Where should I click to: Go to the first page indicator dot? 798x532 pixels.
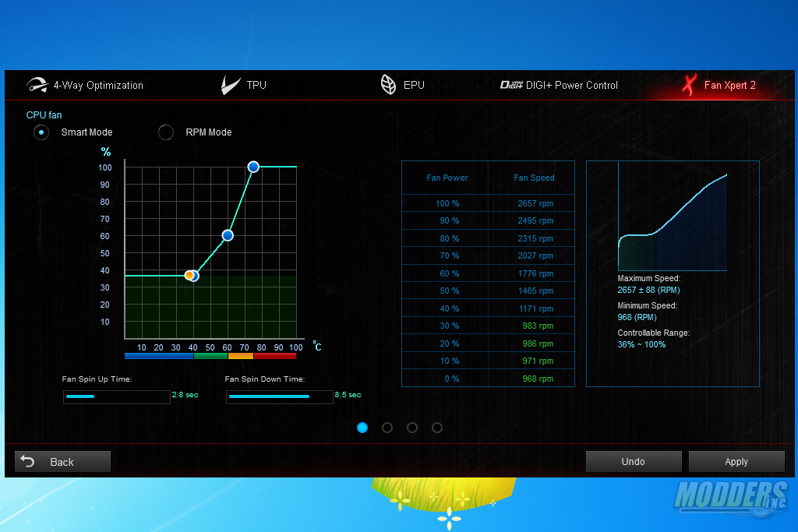pyautogui.click(x=362, y=428)
